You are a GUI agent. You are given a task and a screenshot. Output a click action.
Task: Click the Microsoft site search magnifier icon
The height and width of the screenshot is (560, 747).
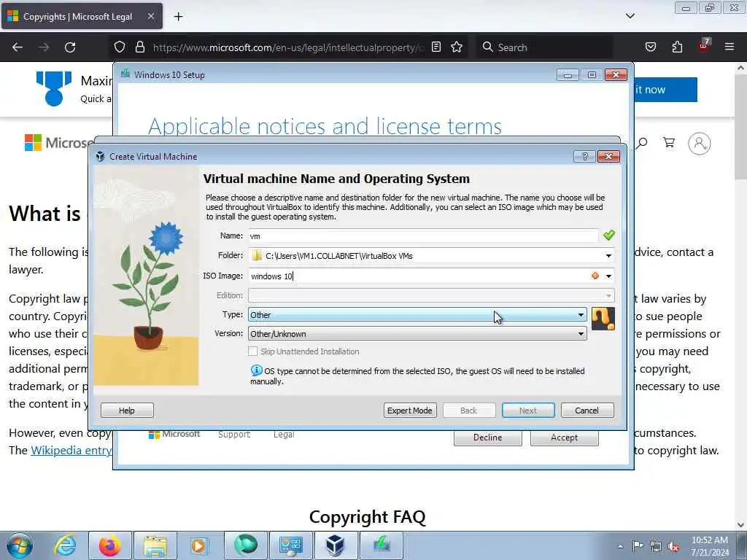click(642, 143)
